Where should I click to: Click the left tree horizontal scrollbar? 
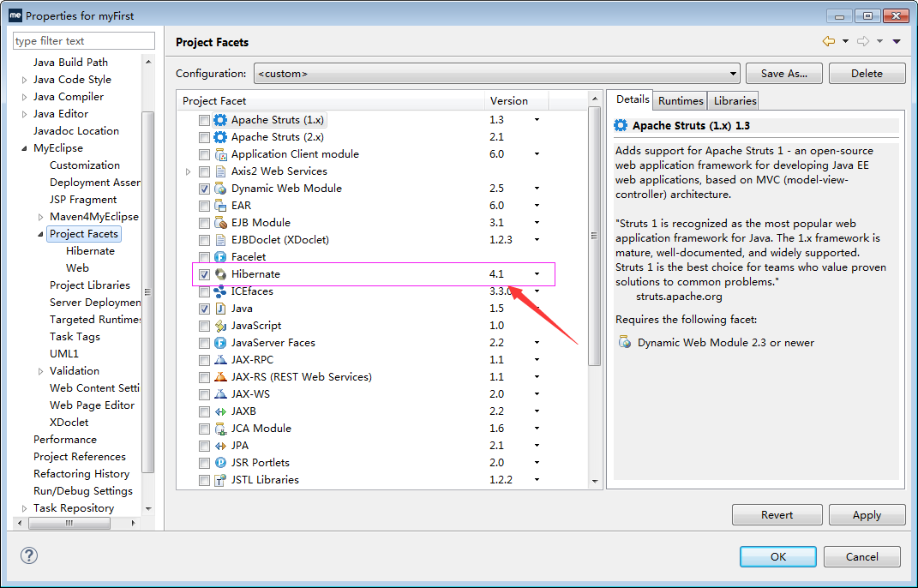click(69, 523)
